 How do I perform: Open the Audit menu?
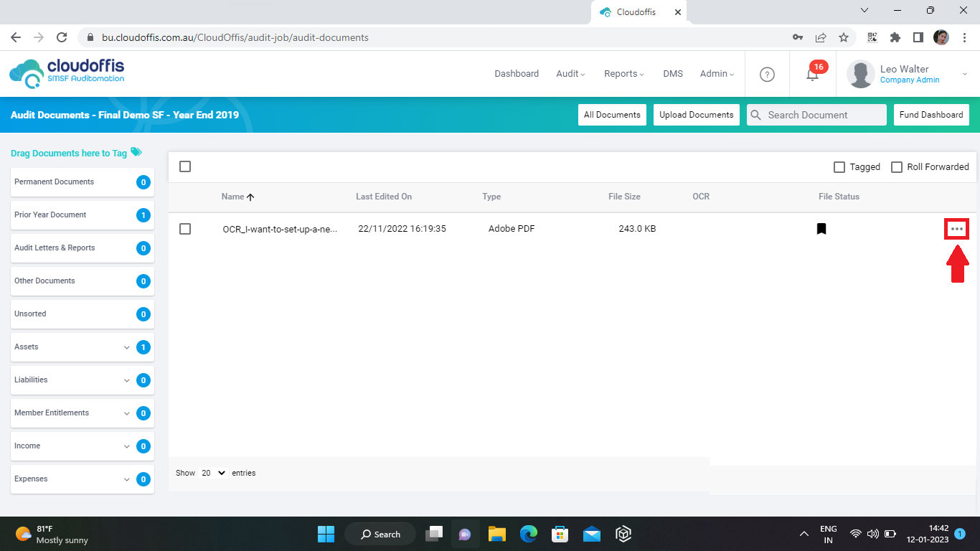(x=570, y=74)
